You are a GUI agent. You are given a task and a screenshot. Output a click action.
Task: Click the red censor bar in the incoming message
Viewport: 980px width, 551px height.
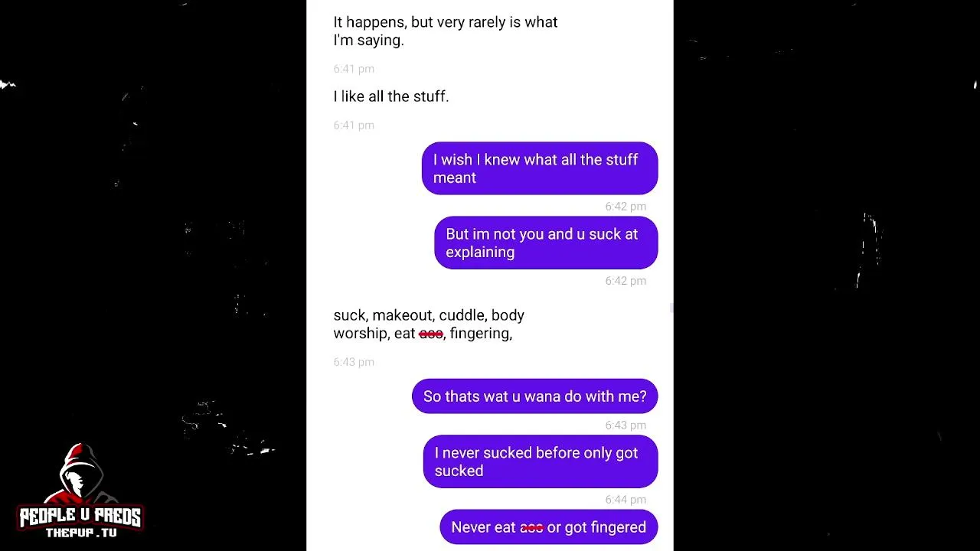tap(431, 334)
